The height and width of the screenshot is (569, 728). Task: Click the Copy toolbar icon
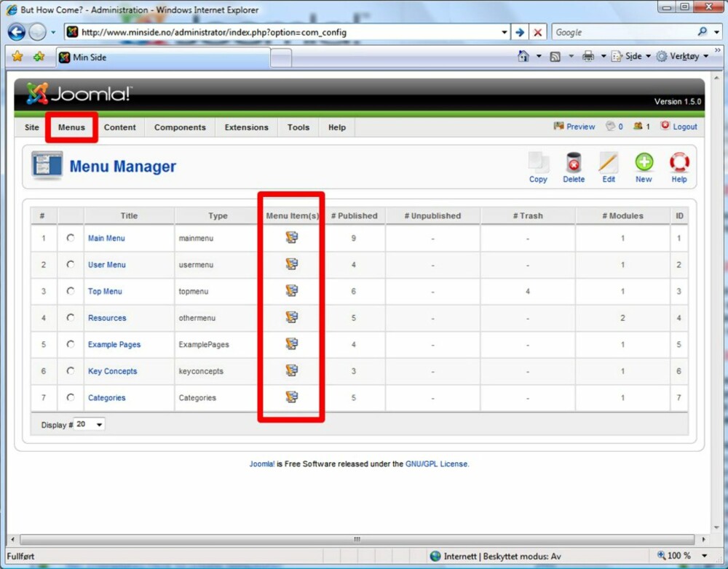click(538, 162)
